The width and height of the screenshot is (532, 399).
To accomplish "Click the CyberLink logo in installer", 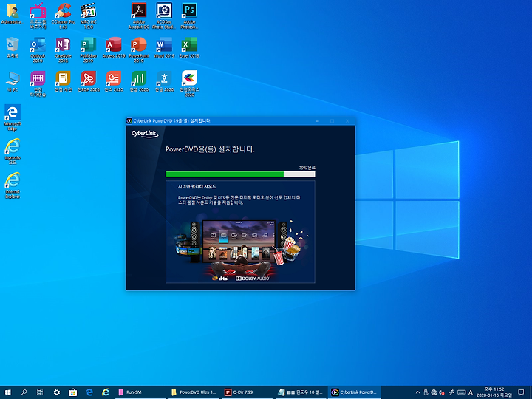I will (145, 134).
